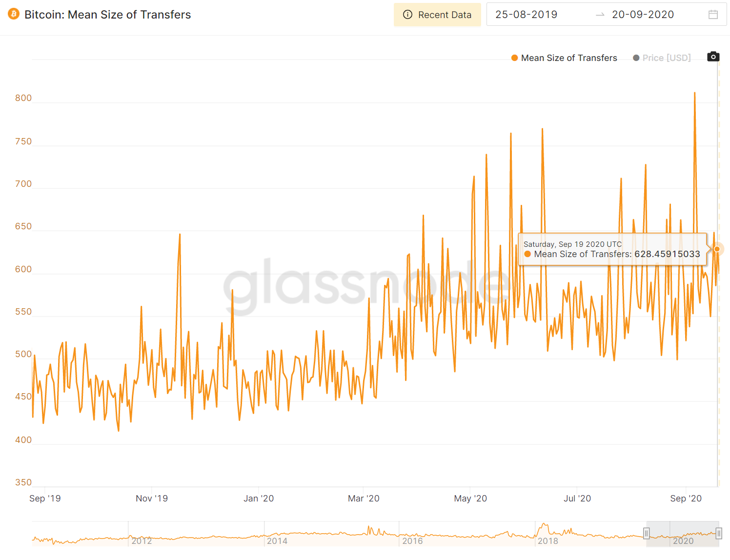Edit the end date 20-09-2020 field

[x=643, y=15]
